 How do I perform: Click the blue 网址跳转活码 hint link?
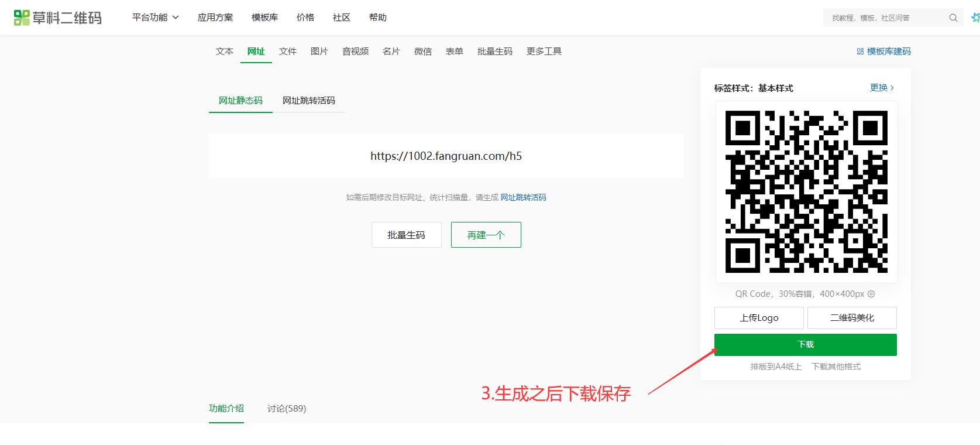point(523,197)
